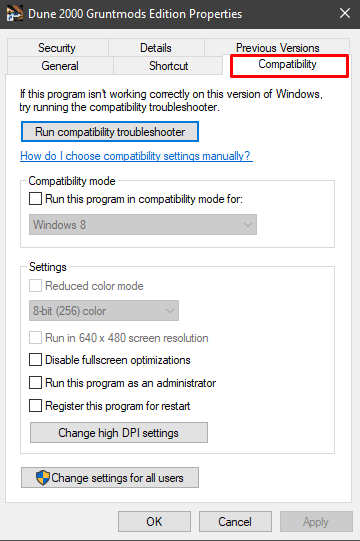Check Run in 640 x 480 screen resolution
This screenshot has height=541, width=360.
pyautogui.click(x=35, y=337)
